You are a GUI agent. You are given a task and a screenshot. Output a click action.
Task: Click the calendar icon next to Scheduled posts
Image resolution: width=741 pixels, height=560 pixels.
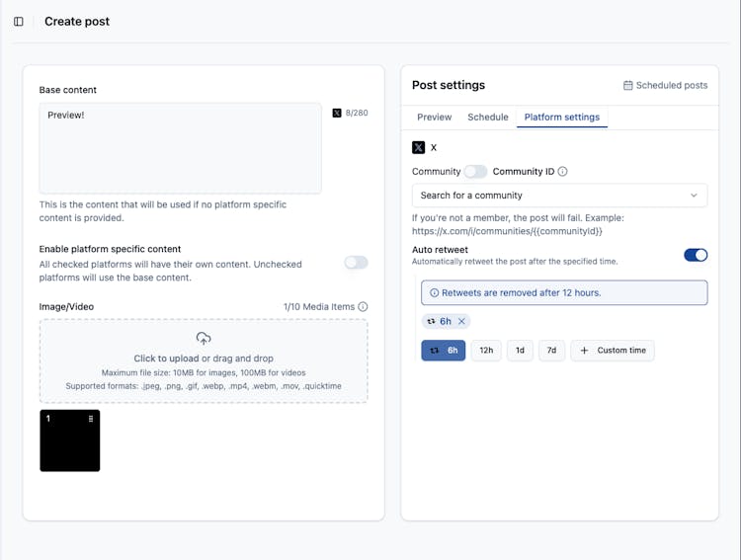627,86
